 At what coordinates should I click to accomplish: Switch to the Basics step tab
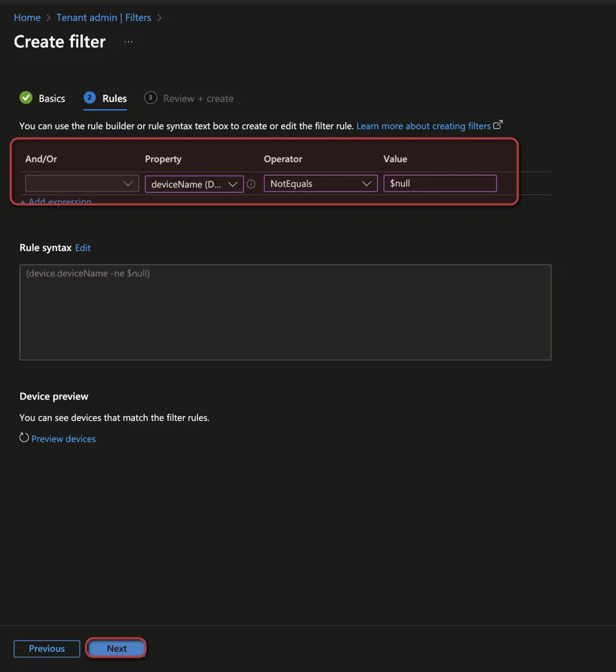42,98
